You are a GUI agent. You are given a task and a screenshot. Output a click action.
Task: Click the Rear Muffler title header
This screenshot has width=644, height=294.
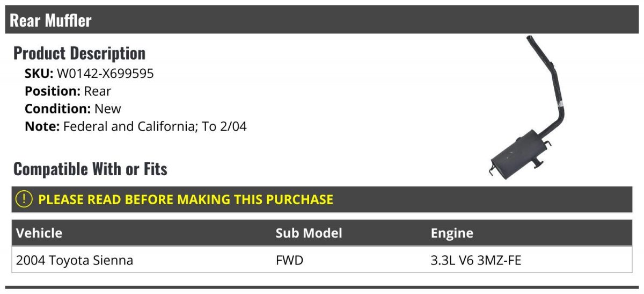pyautogui.click(x=51, y=20)
